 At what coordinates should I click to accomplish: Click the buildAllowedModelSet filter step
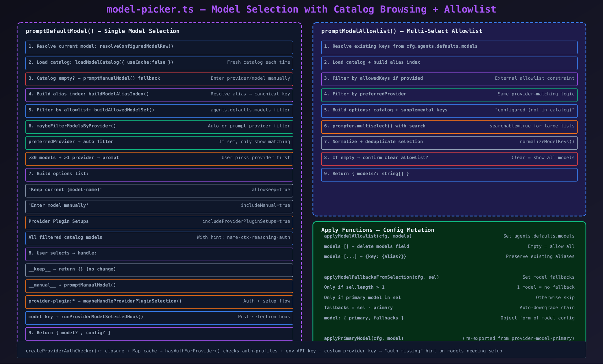point(159,111)
